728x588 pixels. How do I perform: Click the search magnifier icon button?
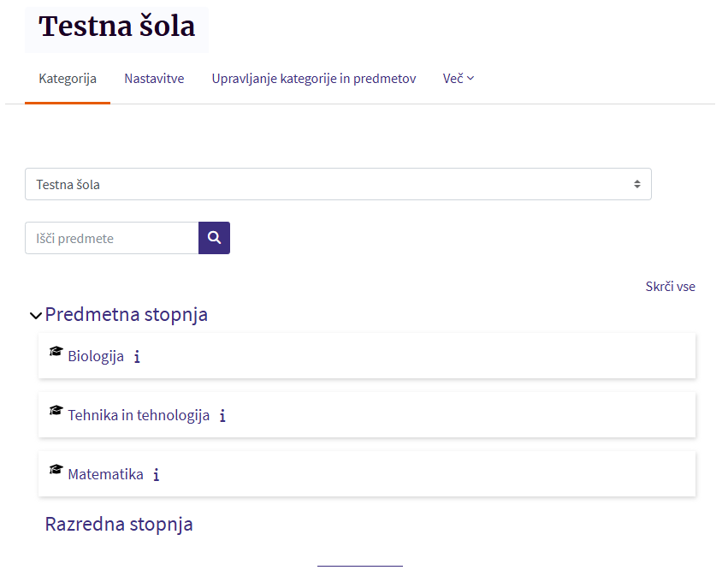click(214, 238)
